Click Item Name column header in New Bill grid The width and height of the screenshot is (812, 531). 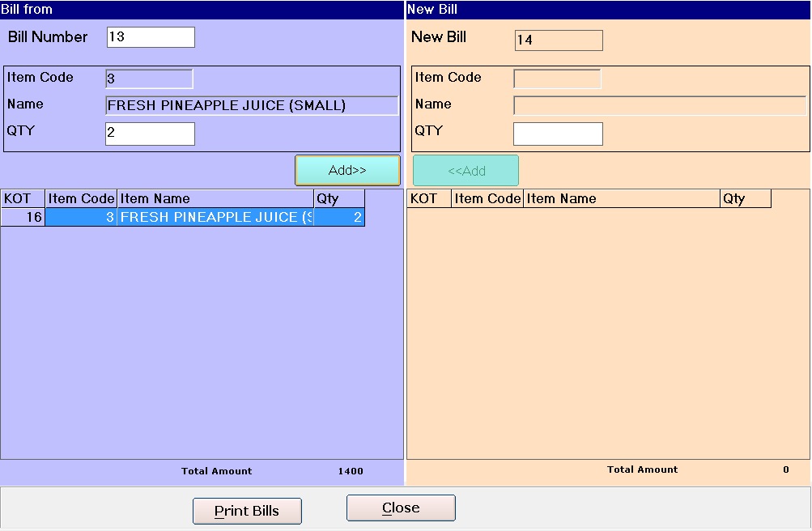(x=622, y=199)
